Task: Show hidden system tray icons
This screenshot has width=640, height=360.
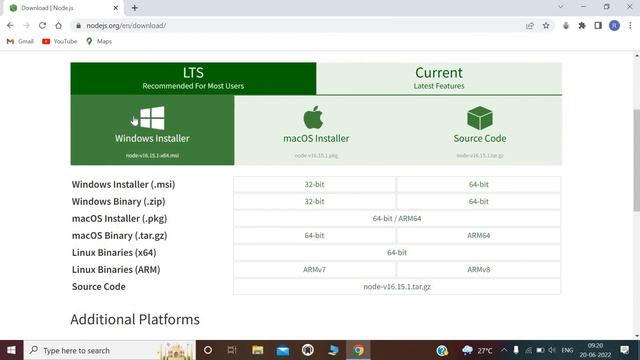Action: point(504,350)
